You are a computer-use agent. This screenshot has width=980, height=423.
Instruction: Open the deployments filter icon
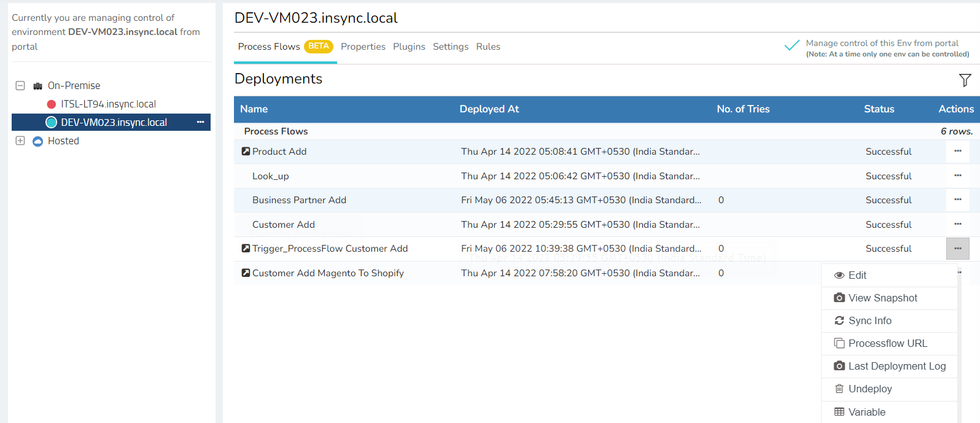point(965,80)
